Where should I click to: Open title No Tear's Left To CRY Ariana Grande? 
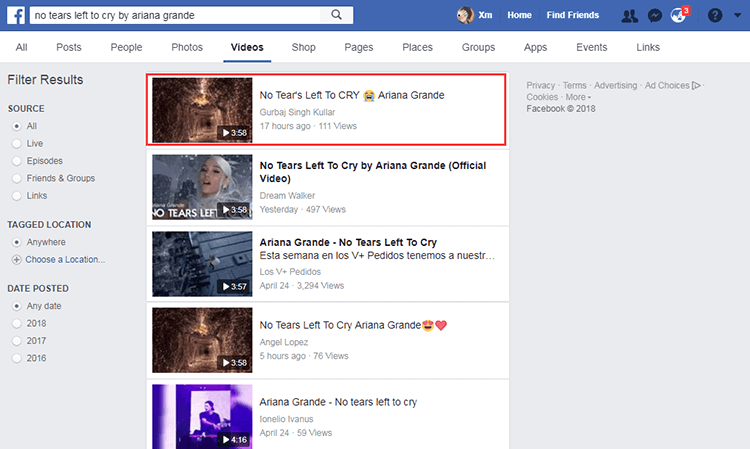coord(352,95)
